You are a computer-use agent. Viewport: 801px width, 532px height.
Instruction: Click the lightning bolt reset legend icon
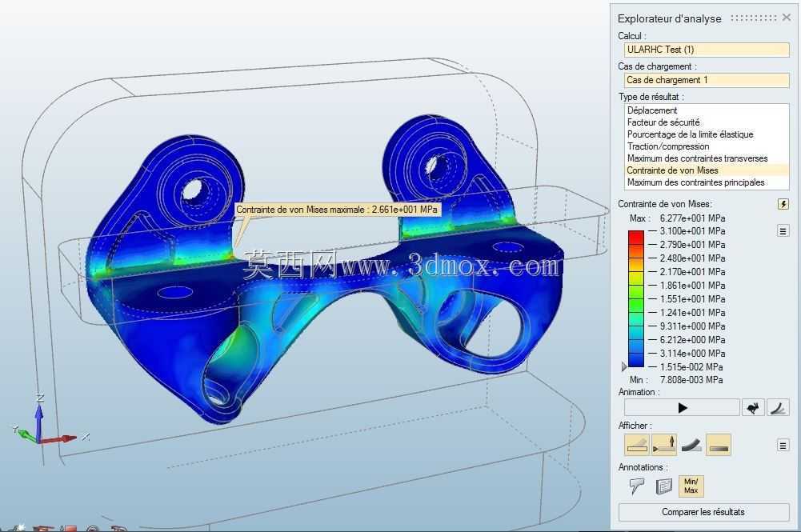pos(783,204)
